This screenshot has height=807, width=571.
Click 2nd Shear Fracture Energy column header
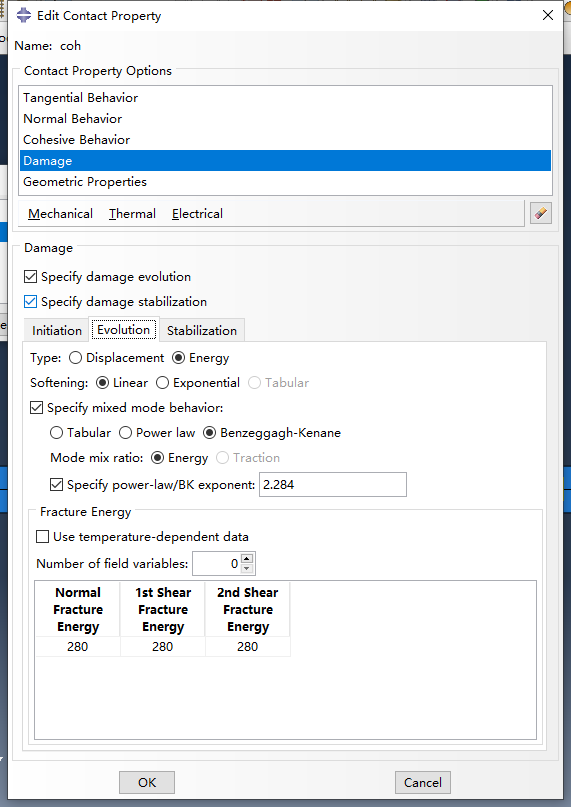pos(248,609)
